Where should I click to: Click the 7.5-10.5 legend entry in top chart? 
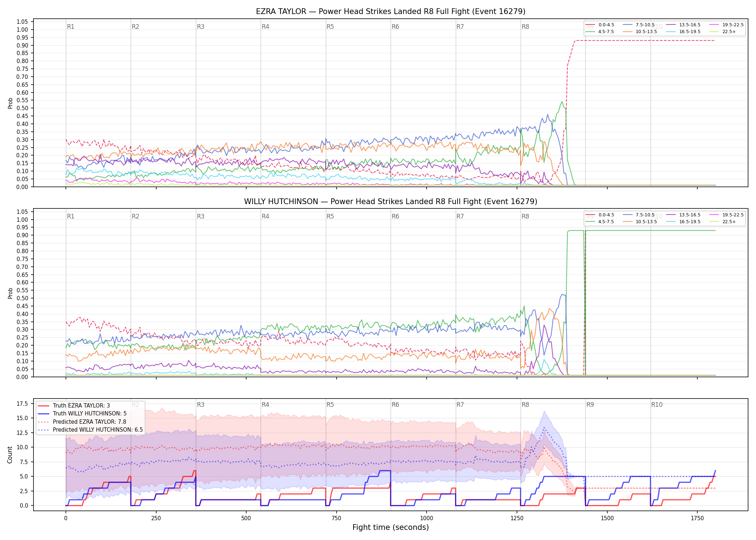[x=639, y=25]
